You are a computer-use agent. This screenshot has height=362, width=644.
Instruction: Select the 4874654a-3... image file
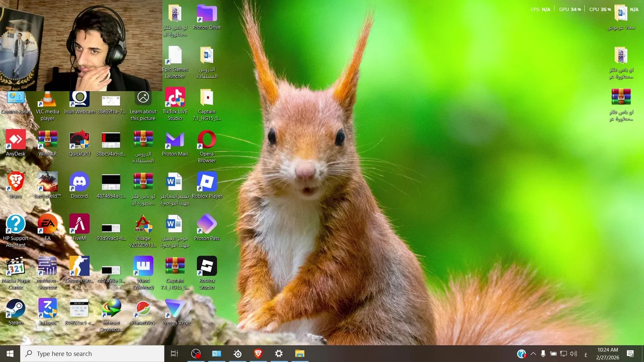[111, 186]
